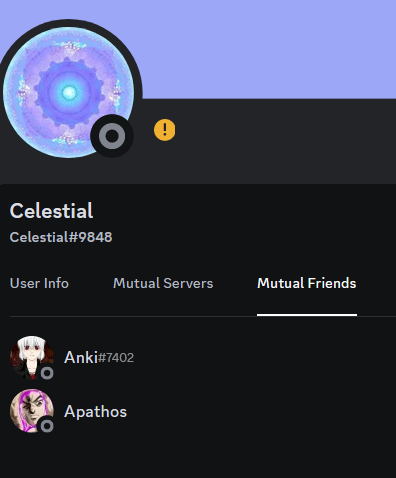Click Apathos's pink-haired avatar
The width and height of the screenshot is (396, 478).
(x=32, y=411)
